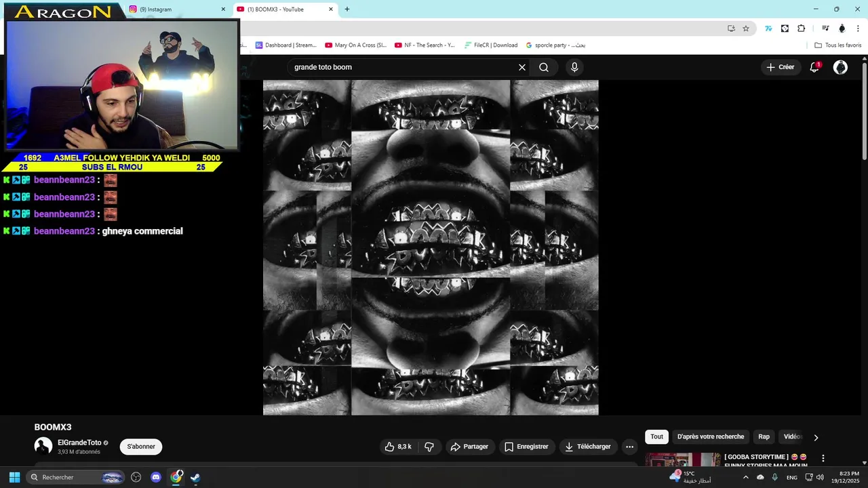868x488 pixels.
Task: Click chat message 'ghneya commercial'
Action: tap(142, 231)
